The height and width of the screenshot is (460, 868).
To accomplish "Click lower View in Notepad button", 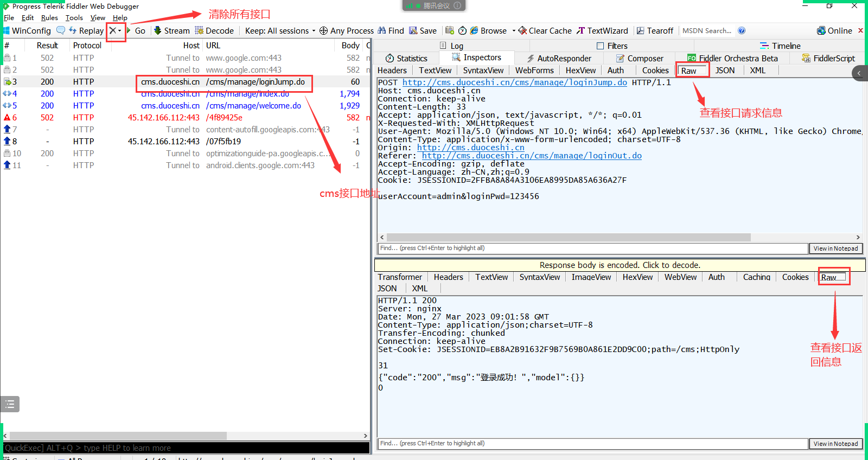I will (x=835, y=444).
